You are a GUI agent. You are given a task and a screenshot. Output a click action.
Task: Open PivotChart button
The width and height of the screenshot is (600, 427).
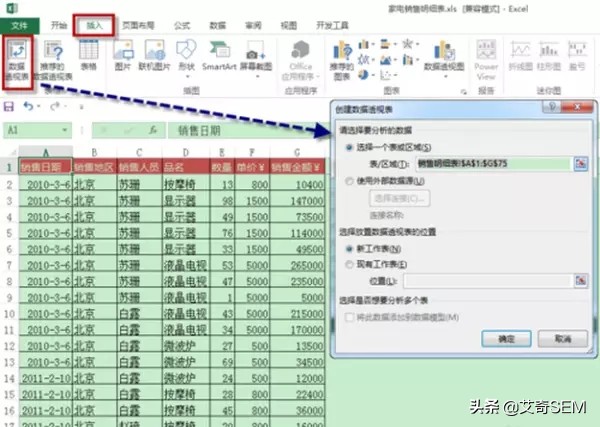pyautogui.click(x=444, y=57)
